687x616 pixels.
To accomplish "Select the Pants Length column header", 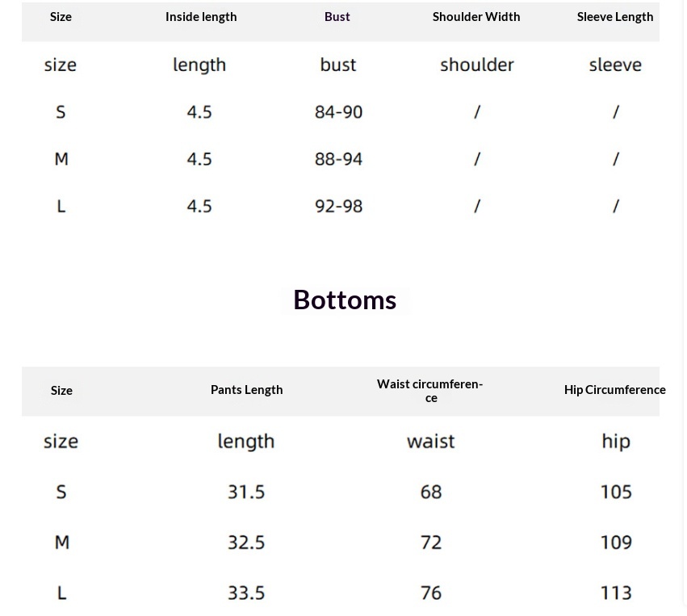I will [x=246, y=390].
